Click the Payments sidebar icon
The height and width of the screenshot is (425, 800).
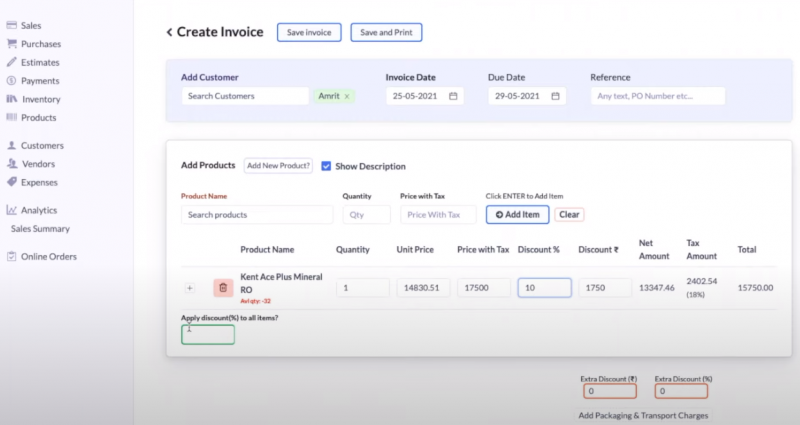(11, 81)
